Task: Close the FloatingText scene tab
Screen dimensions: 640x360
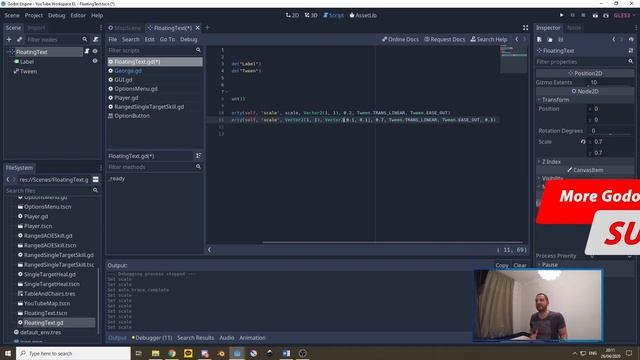Action: (198, 28)
